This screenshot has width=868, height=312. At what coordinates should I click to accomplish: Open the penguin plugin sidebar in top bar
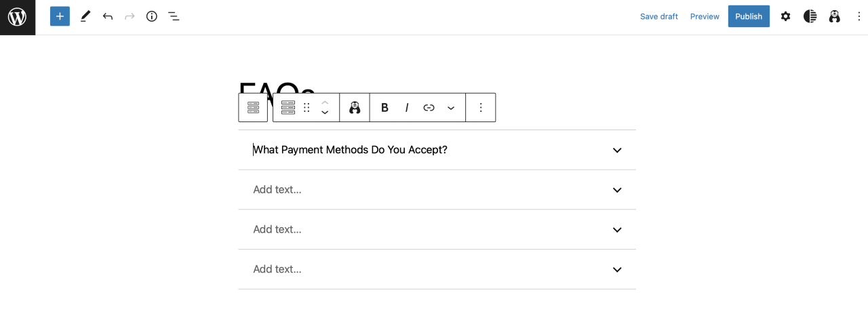coord(834,16)
